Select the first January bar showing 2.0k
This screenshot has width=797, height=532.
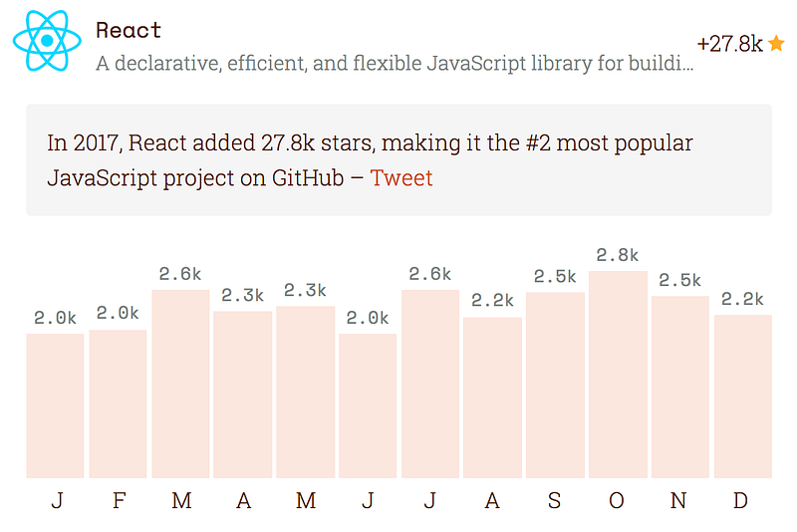point(55,405)
